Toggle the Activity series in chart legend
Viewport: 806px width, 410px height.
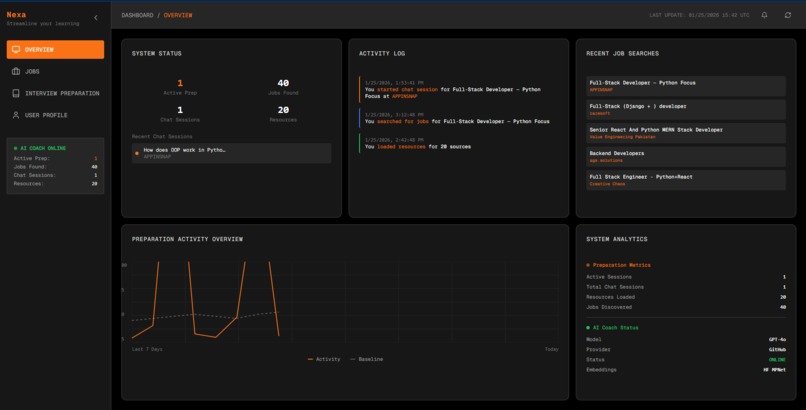point(324,359)
